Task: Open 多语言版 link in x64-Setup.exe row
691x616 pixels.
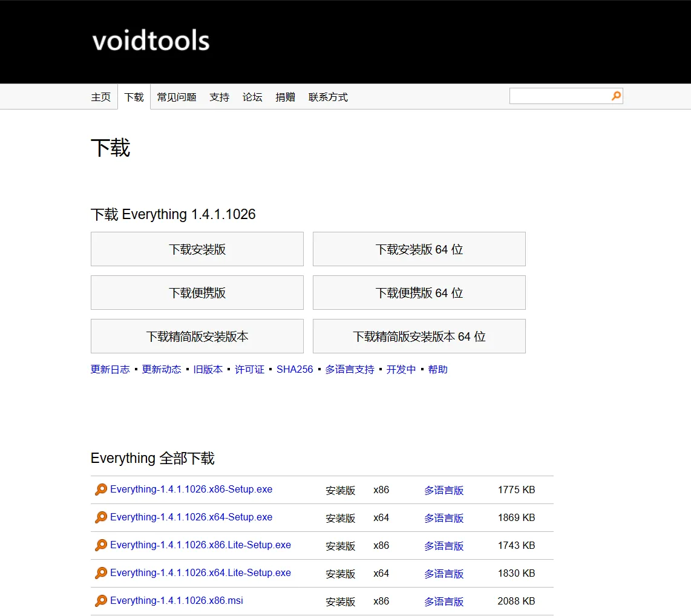Action: tap(444, 518)
